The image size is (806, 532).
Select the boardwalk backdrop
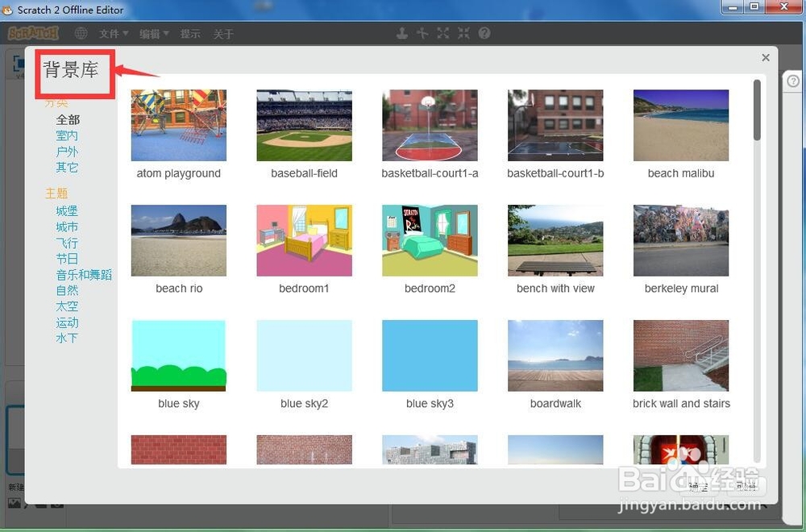pos(555,355)
